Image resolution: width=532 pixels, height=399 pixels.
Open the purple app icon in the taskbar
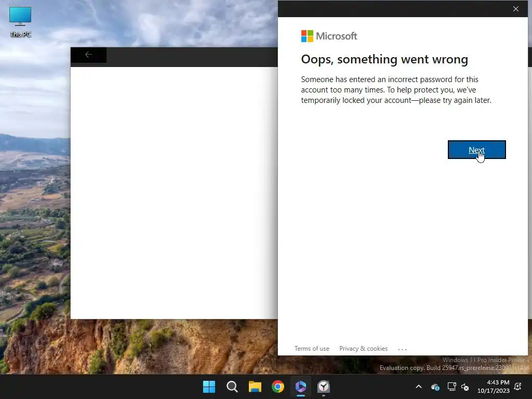pyautogui.click(x=301, y=387)
